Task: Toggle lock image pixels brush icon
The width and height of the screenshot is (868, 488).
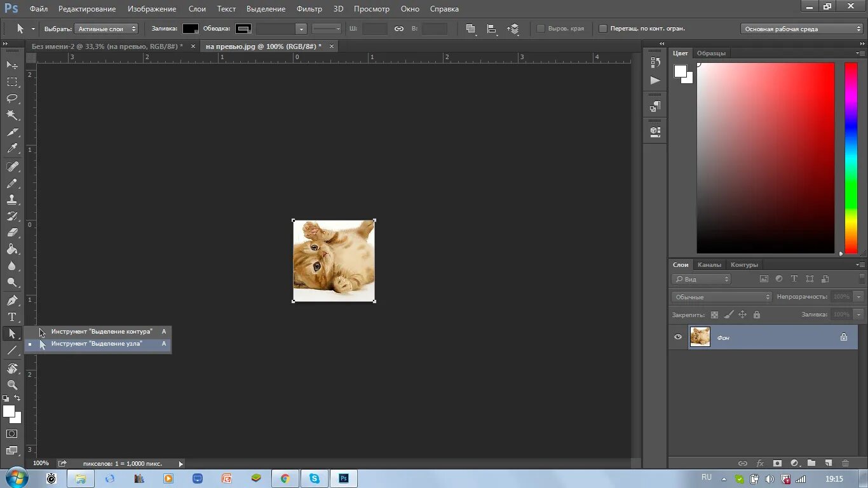Action: [x=728, y=315]
